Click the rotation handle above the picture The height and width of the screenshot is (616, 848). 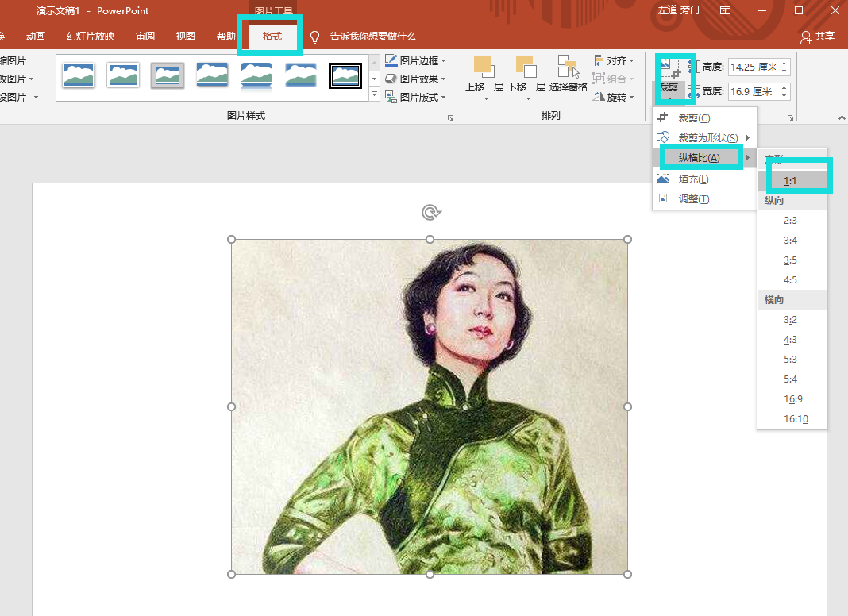(430, 212)
